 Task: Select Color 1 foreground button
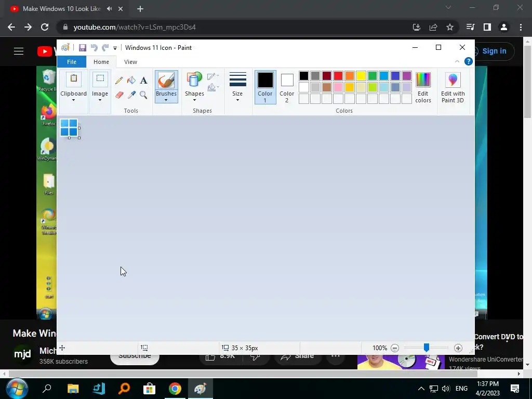click(x=265, y=87)
